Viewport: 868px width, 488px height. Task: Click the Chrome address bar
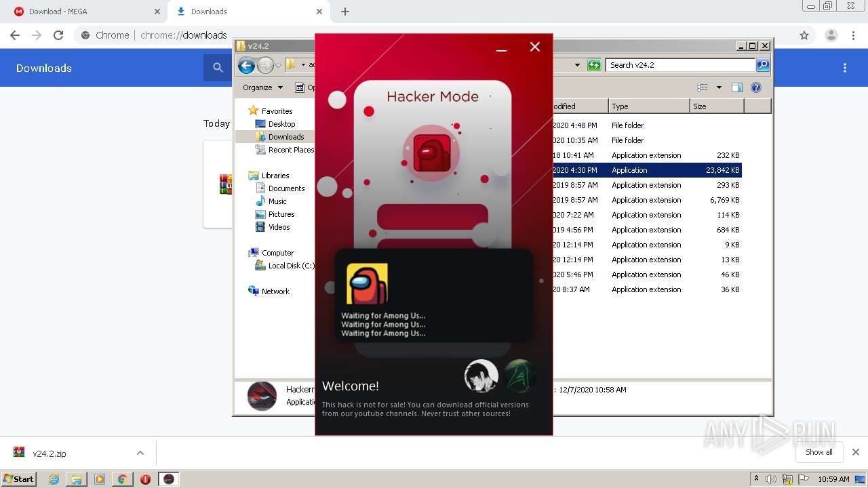point(434,35)
